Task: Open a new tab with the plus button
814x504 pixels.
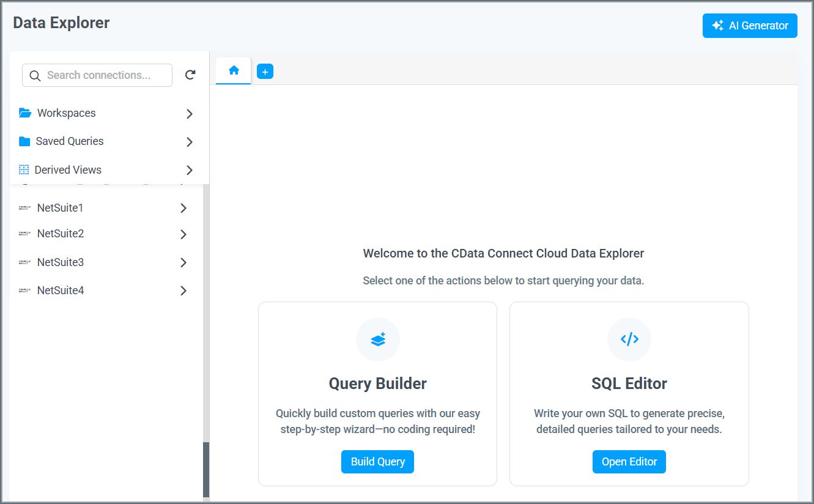Action: point(265,71)
